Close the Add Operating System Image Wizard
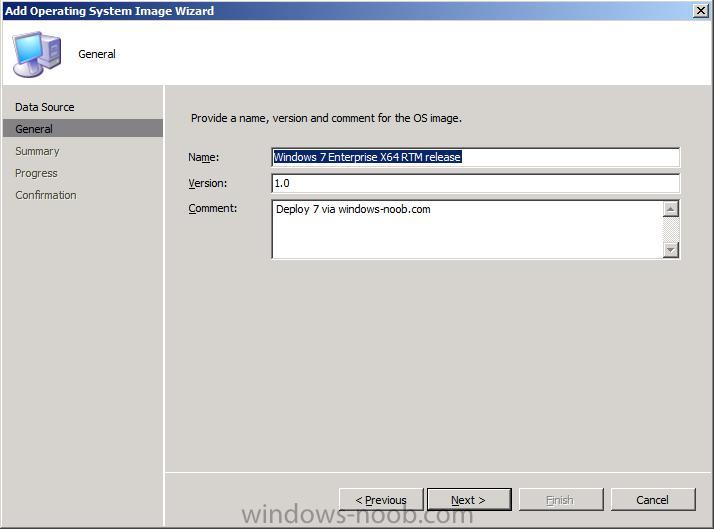This screenshot has height=529, width=714. [x=700, y=10]
